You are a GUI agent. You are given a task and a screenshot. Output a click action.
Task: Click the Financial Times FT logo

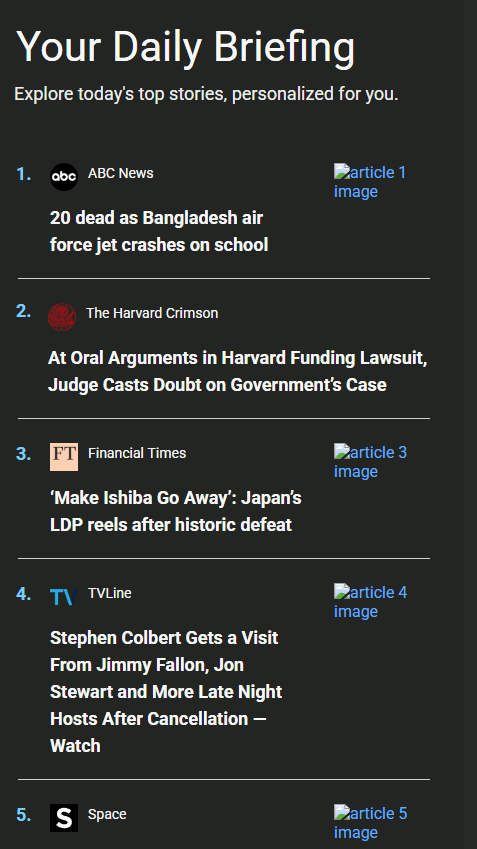coord(64,456)
